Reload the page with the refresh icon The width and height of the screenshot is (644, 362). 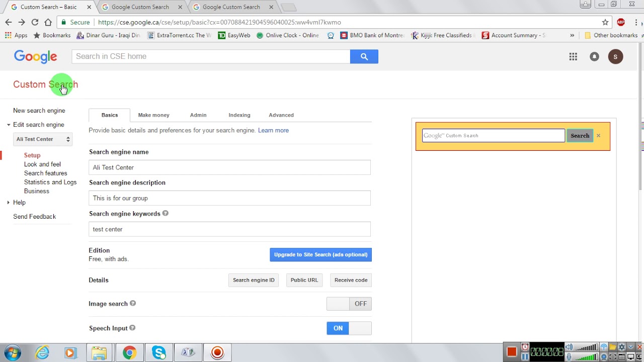coord(35,22)
